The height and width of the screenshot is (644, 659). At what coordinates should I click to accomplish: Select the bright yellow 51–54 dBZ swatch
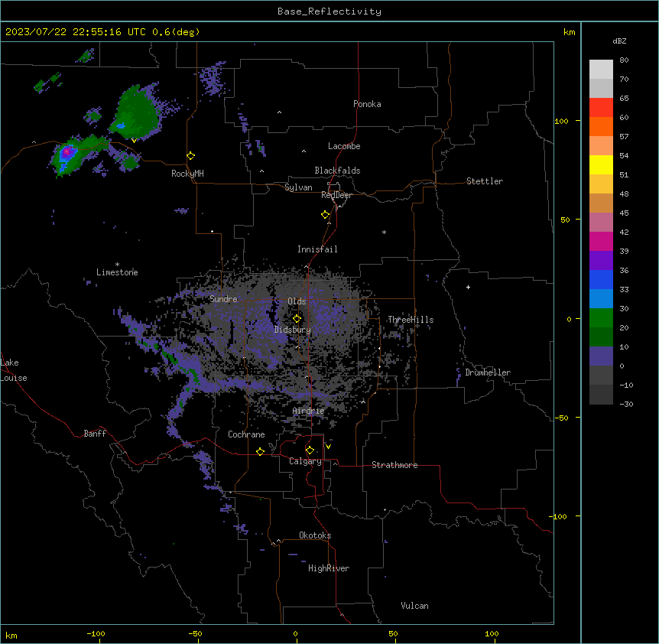coord(601,164)
